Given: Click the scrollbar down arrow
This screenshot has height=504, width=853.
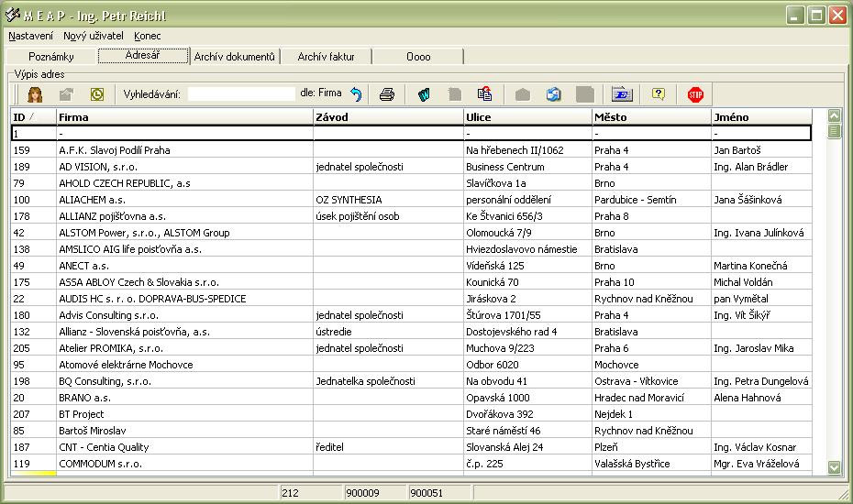Looking at the screenshot, I should click(834, 467).
